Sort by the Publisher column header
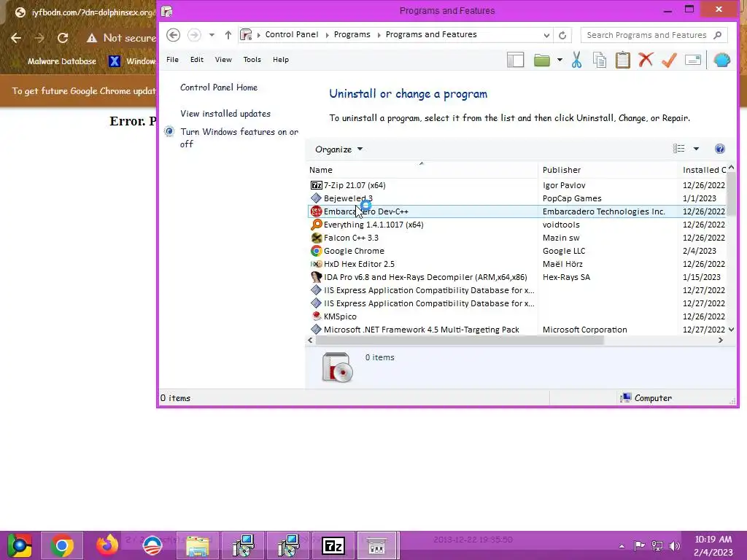747x560 pixels. [x=608, y=170]
